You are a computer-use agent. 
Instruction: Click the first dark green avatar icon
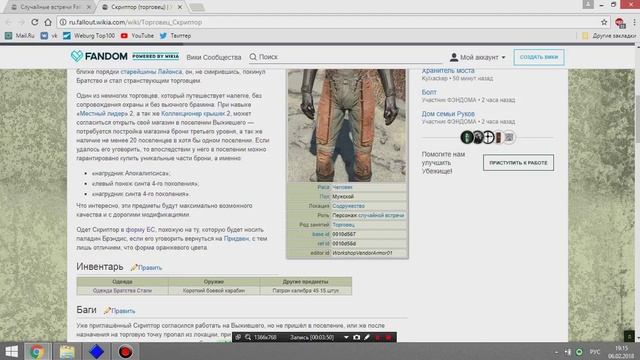[467, 138]
